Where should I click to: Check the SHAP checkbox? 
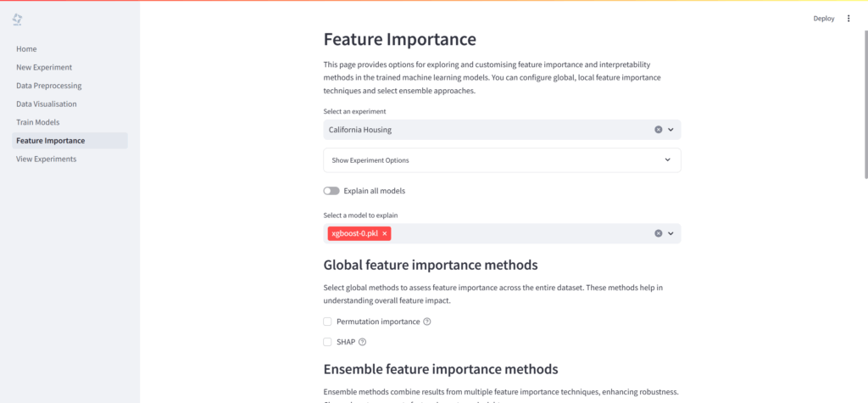tap(327, 342)
